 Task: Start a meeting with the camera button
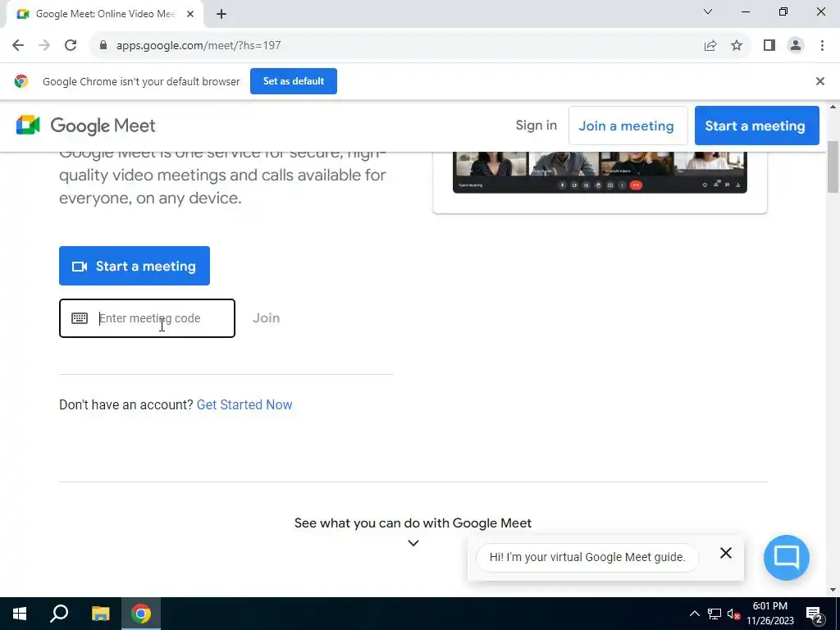135,266
